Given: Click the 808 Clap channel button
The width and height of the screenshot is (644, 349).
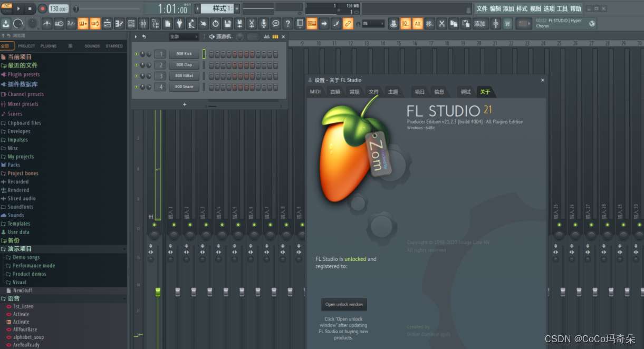Looking at the screenshot, I should (x=184, y=65).
